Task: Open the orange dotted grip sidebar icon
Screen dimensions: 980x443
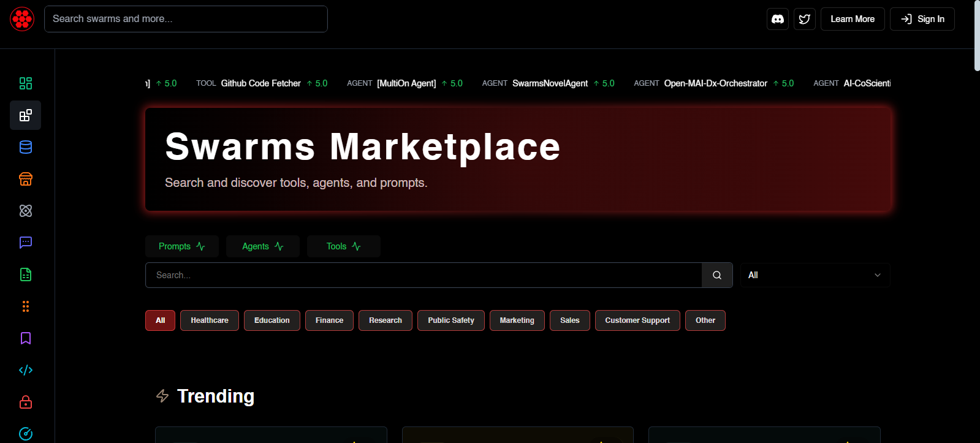Action: point(26,306)
